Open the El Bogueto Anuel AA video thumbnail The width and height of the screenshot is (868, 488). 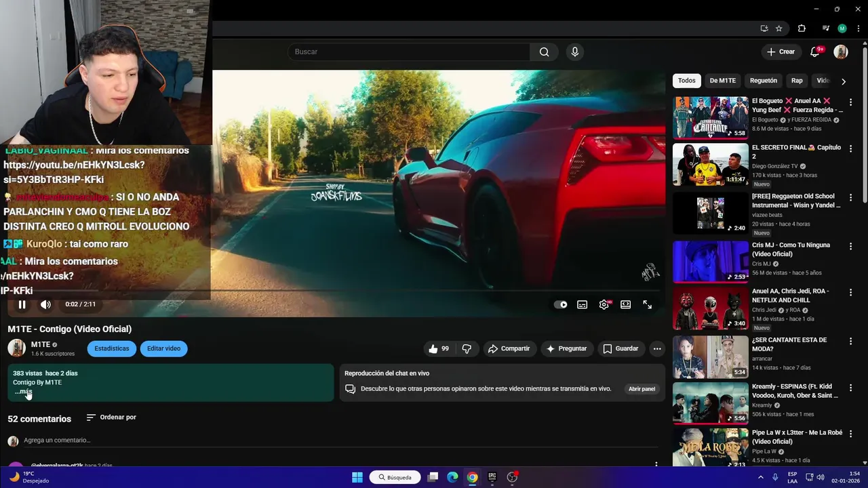tap(711, 117)
